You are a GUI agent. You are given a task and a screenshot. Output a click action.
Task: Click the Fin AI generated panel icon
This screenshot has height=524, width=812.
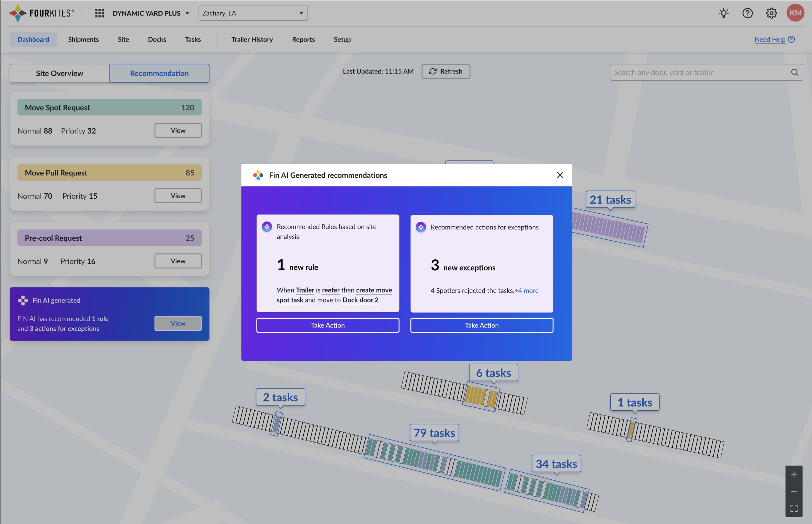pyautogui.click(x=23, y=300)
